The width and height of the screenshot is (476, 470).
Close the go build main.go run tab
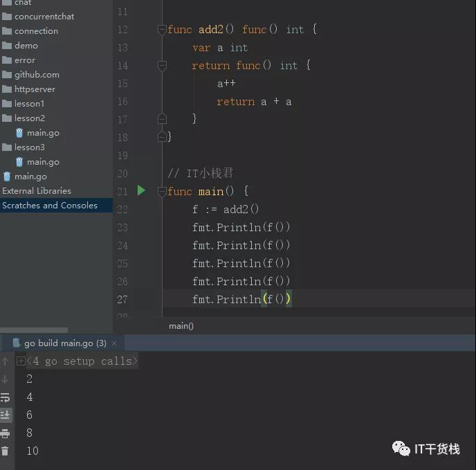click(x=114, y=343)
